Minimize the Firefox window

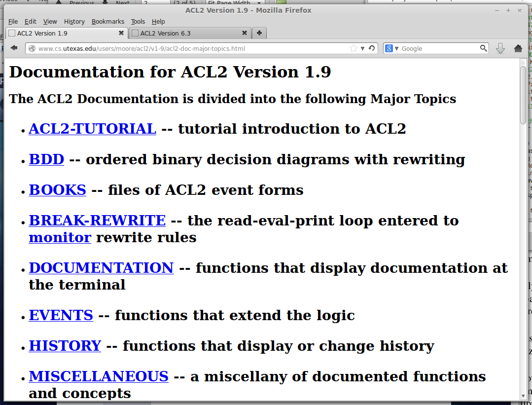pyautogui.click(x=497, y=10)
